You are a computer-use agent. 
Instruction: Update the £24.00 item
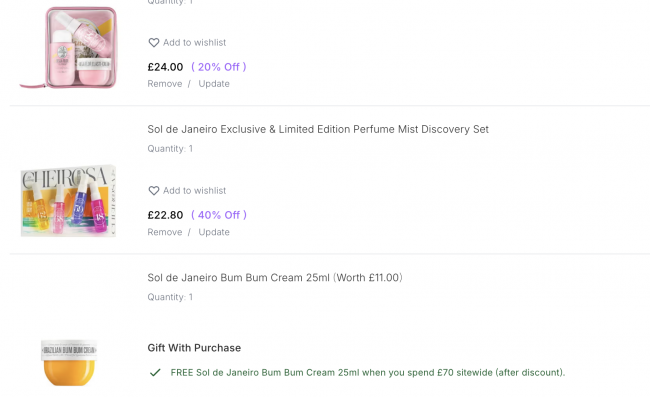(214, 84)
